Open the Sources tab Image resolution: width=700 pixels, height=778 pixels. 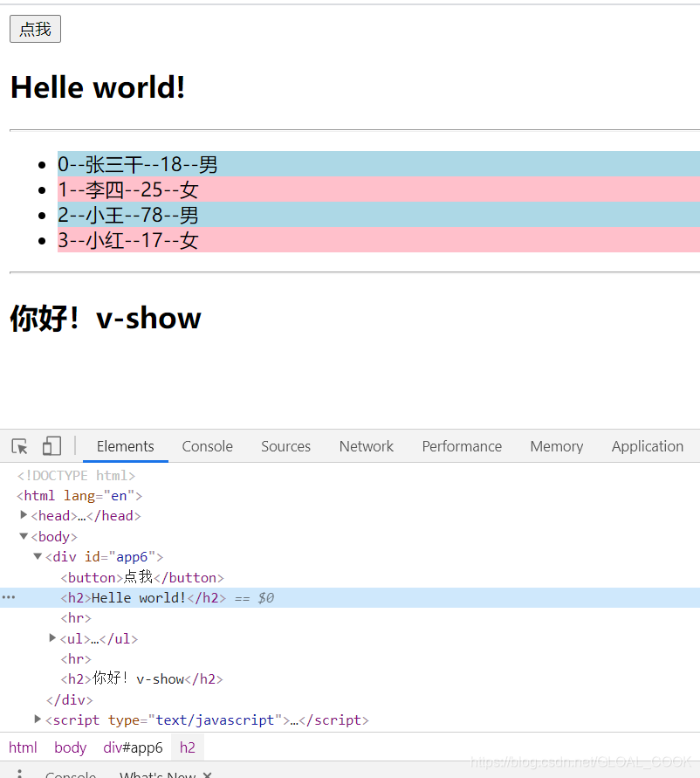pyautogui.click(x=285, y=446)
